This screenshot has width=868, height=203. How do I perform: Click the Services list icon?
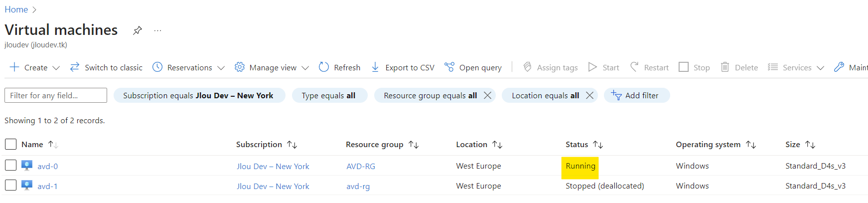click(x=773, y=67)
